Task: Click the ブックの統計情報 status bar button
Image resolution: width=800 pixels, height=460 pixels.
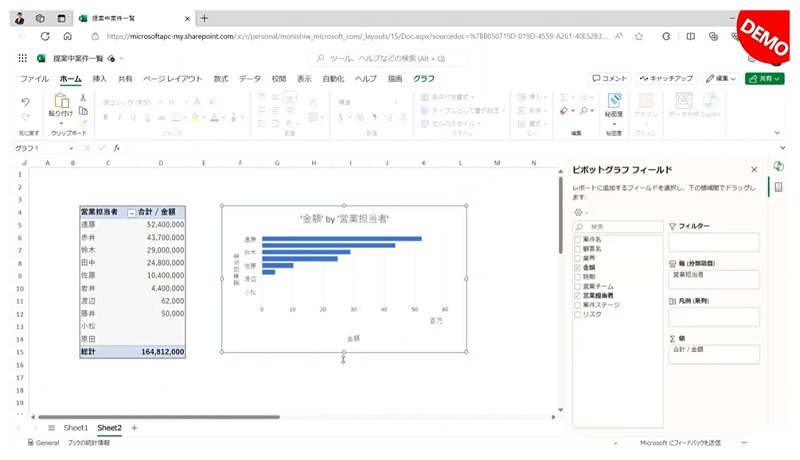Action: [89, 443]
